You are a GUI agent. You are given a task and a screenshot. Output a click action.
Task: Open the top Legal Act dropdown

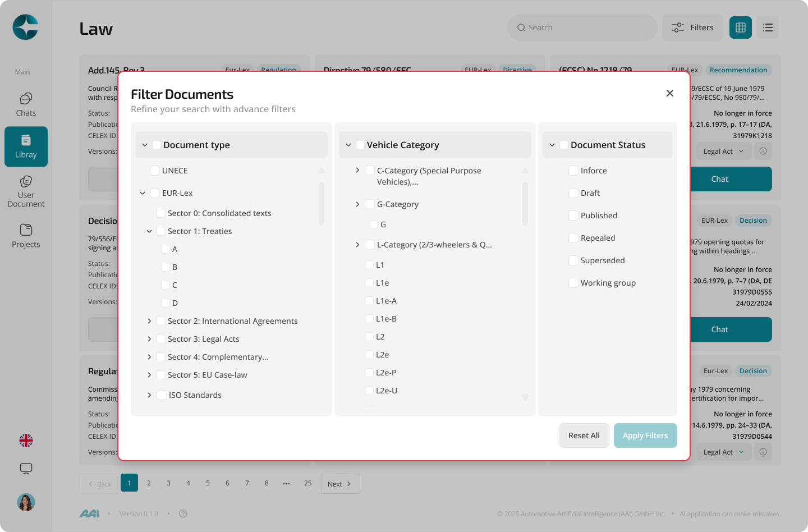pos(723,151)
